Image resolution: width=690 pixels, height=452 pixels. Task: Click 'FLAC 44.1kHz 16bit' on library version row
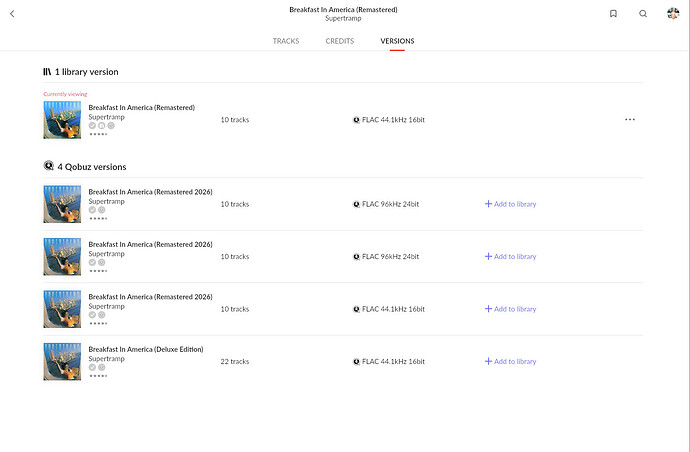[x=393, y=120]
